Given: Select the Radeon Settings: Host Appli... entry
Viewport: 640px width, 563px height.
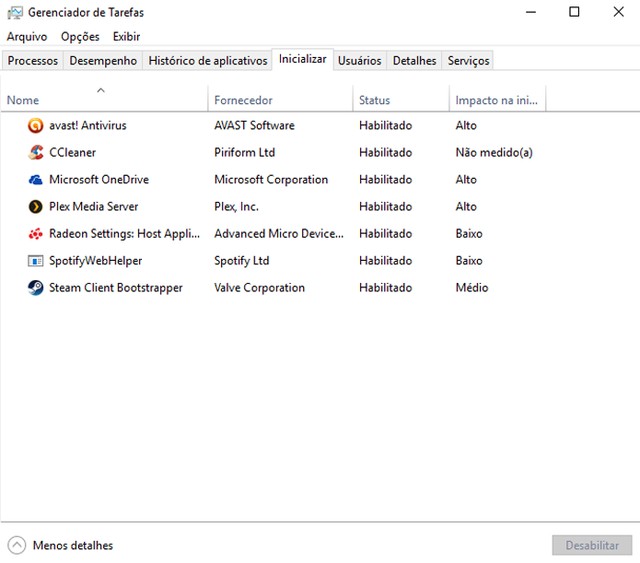Looking at the screenshot, I should 124,234.
